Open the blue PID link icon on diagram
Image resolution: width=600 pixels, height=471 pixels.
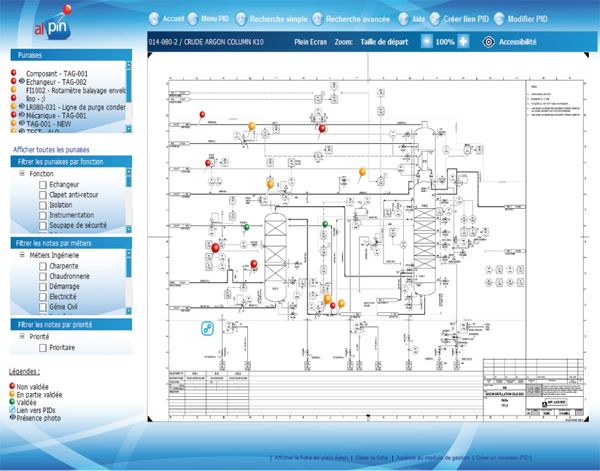point(208,328)
